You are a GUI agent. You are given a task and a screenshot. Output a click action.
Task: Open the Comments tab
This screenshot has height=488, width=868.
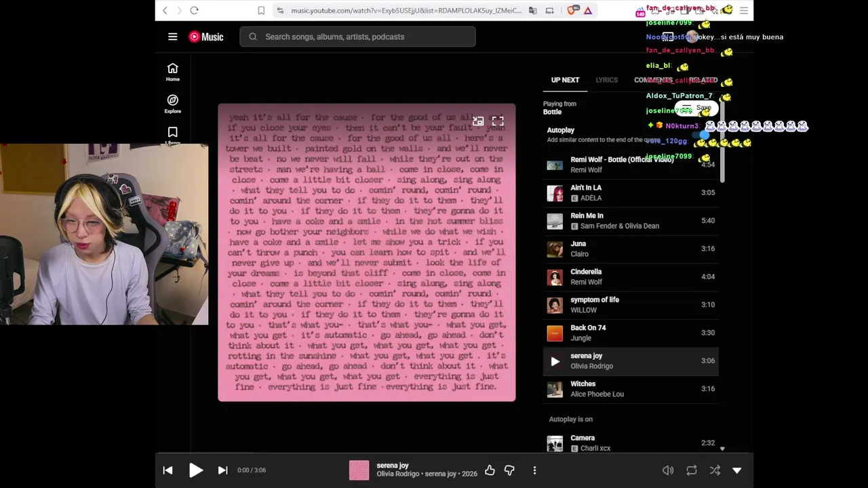point(653,80)
